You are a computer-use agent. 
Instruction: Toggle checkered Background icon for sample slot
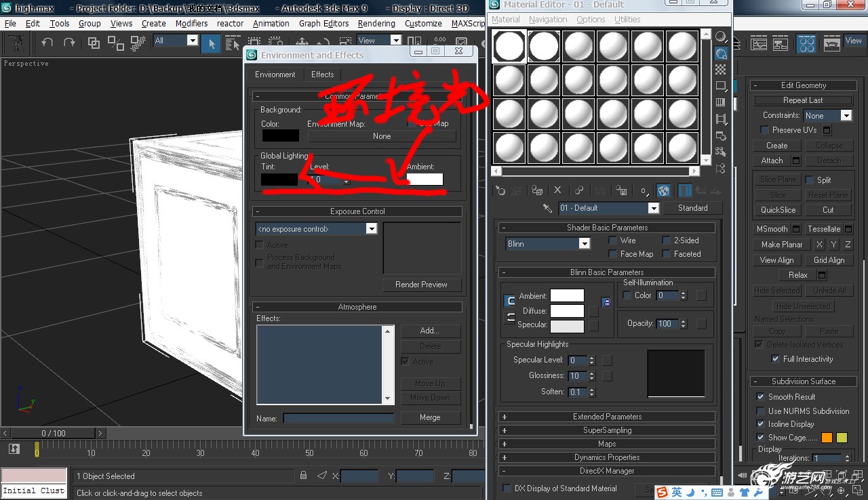[x=721, y=70]
